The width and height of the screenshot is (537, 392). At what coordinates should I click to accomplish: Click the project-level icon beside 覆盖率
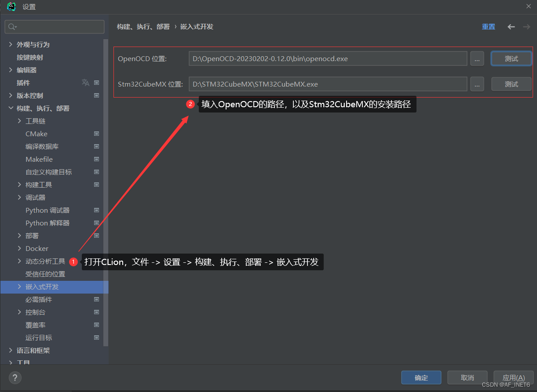[x=97, y=325]
